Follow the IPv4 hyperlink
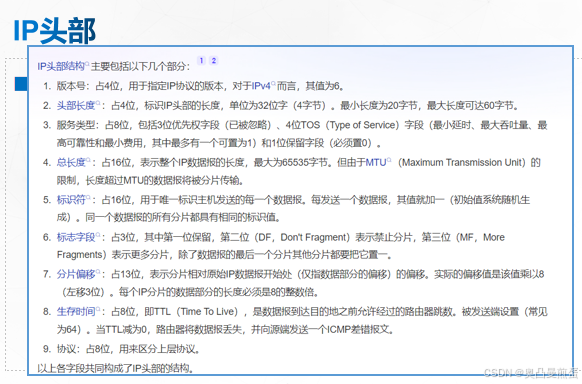 [262, 86]
